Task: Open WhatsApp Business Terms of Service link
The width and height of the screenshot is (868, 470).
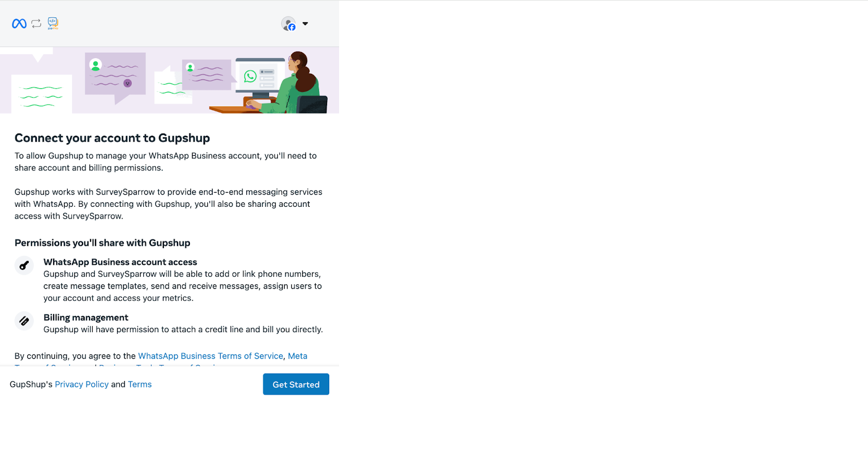Action: click(x=210, y=356)
